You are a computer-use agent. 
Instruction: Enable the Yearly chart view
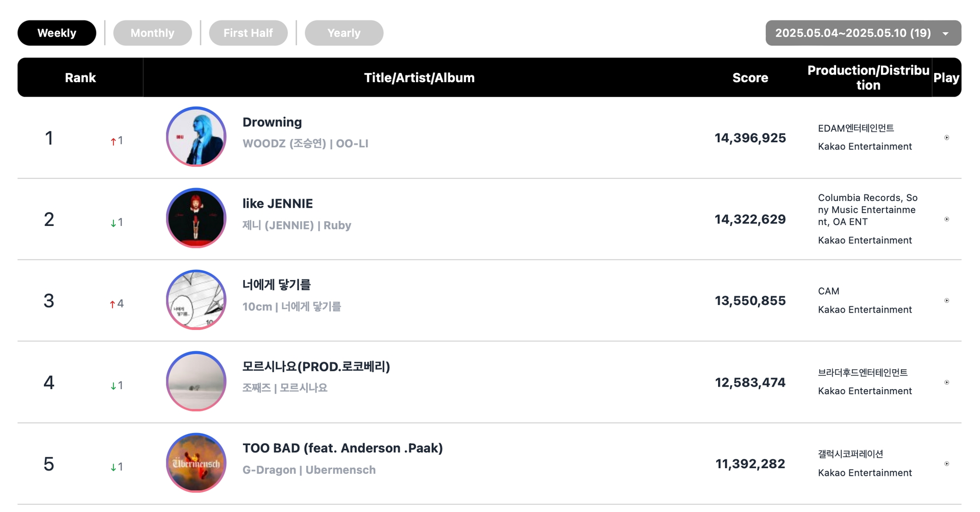pos(344,33)
